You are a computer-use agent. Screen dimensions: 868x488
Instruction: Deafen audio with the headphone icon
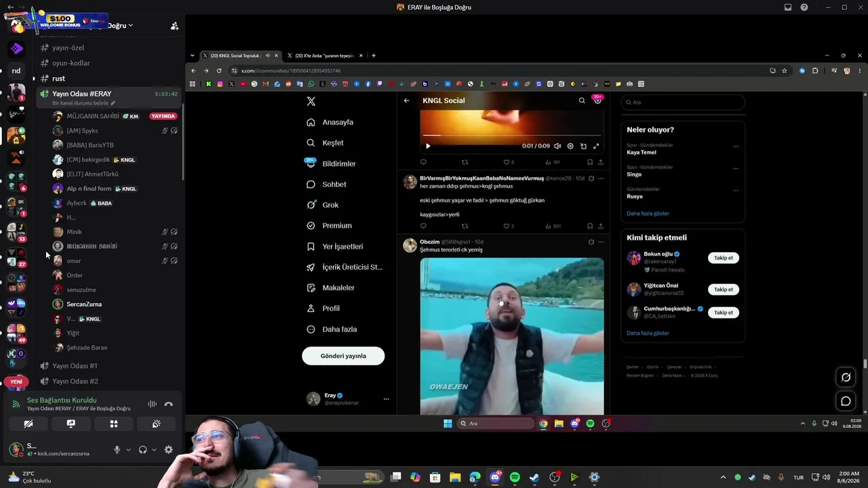click(142, 449)
